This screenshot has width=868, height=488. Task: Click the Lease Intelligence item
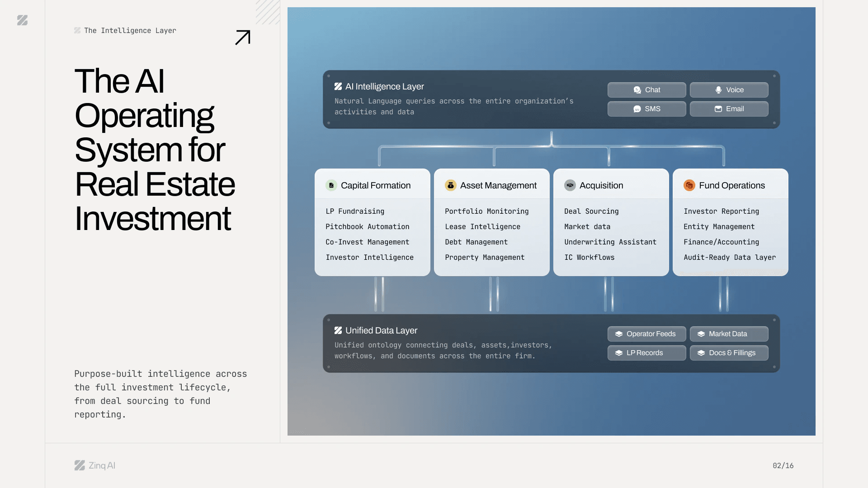point(483,227)
